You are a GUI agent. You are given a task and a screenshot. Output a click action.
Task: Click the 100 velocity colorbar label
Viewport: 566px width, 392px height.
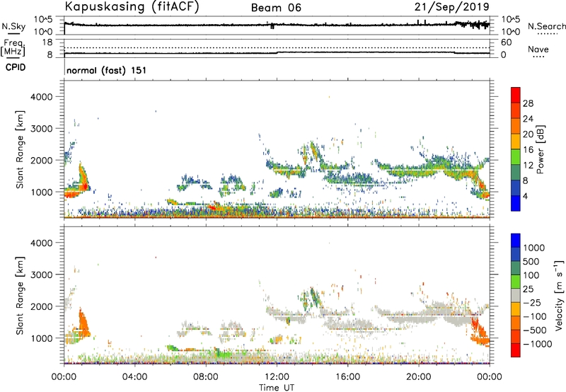click(x=531, y=275)
